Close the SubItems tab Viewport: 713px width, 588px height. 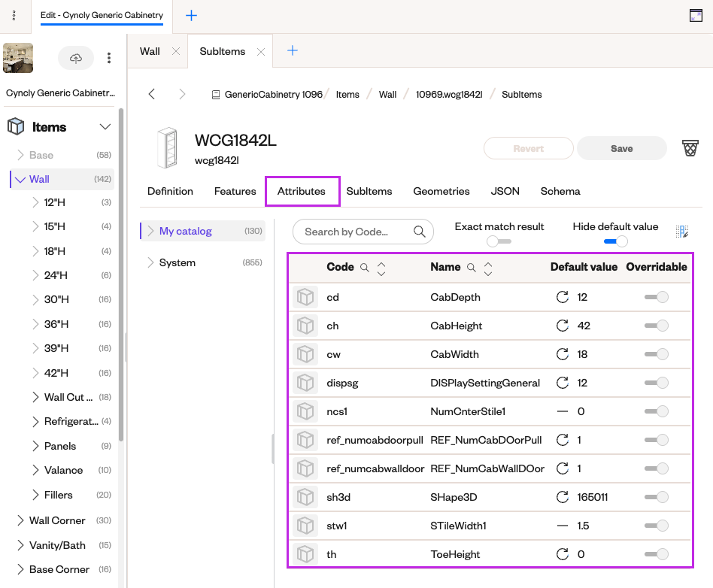pos(261,52)
